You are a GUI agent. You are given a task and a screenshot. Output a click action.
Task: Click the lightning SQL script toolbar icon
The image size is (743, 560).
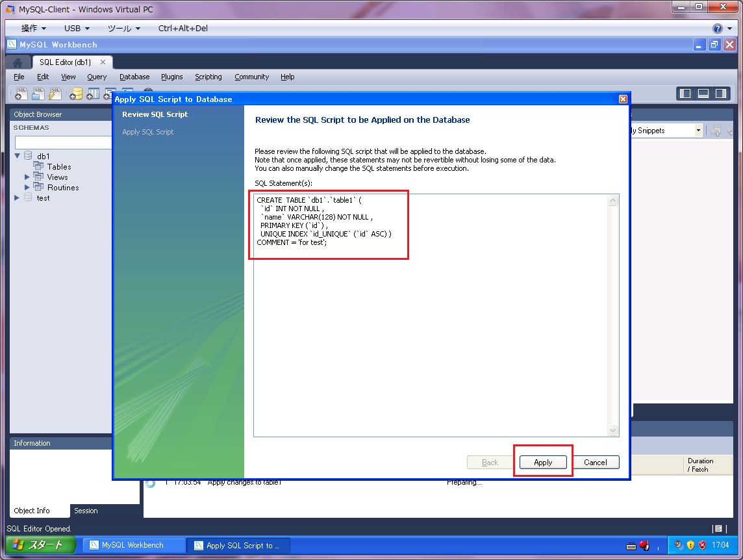coord(55,94)
